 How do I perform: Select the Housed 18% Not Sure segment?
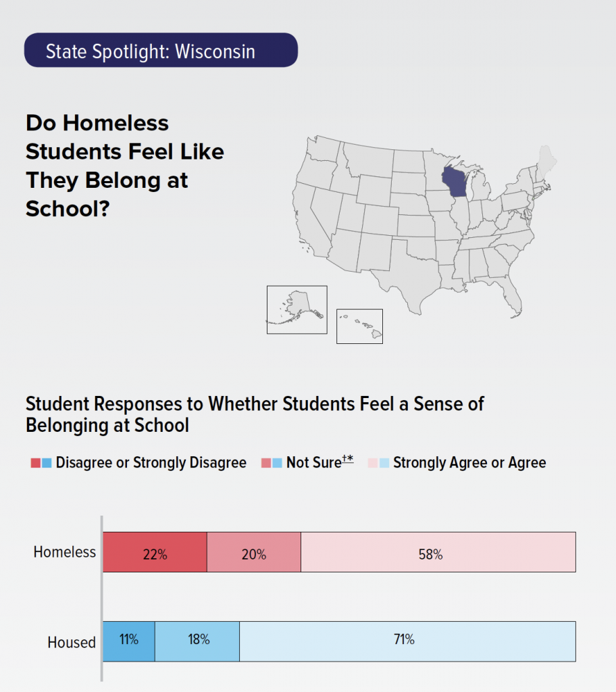[x=197, y=641]
